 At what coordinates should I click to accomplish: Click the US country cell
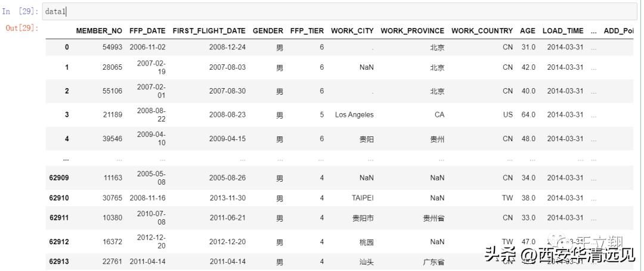tap(507, 115)
